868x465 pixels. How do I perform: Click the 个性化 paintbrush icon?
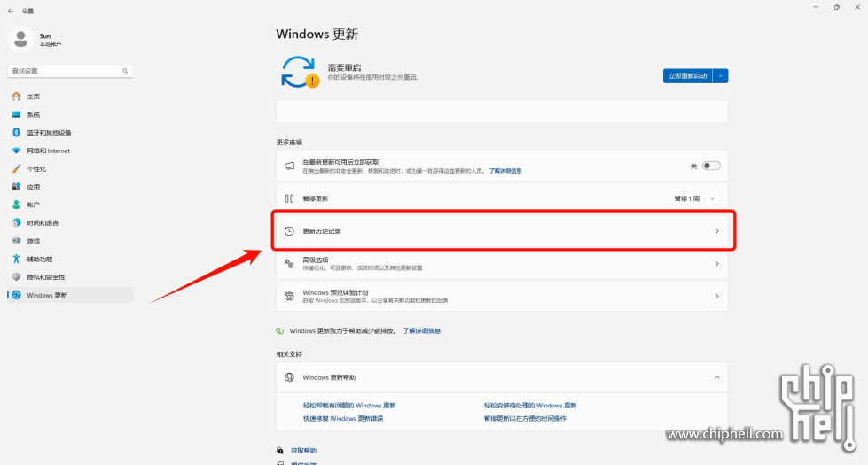[x=16, y=168]
